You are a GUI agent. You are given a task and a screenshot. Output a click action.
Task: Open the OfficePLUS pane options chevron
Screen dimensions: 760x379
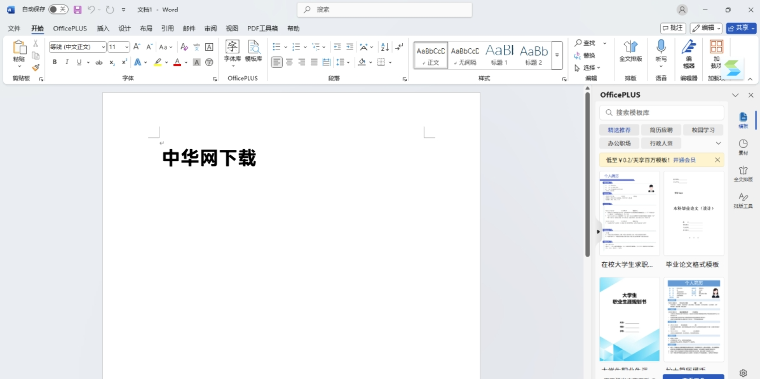(735, 95)
